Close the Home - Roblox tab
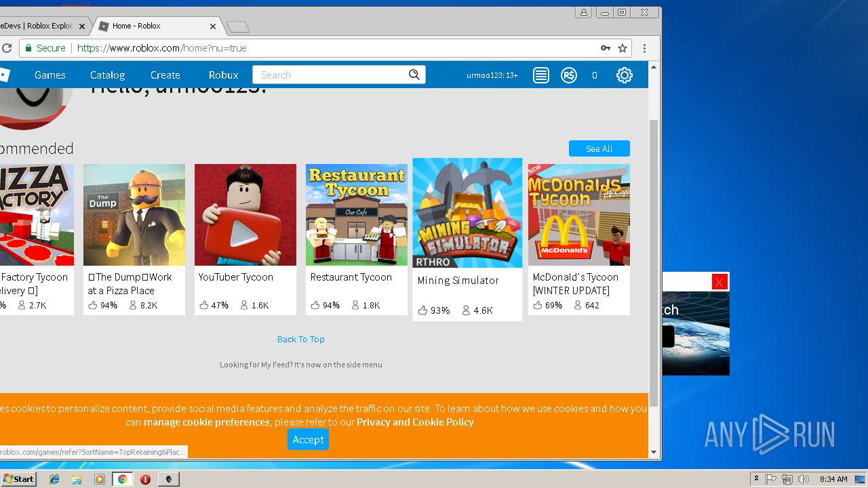The height and width of the screenshot is (488, 868). coord(213,26)
